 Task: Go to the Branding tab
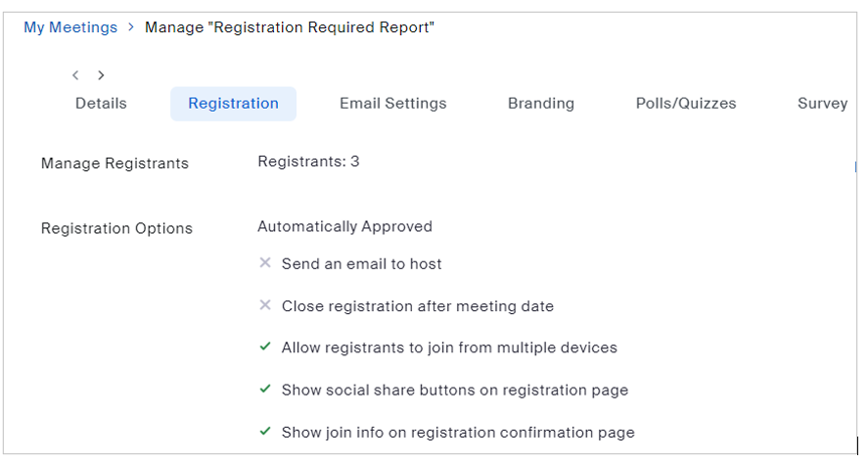[x=540, y=104]
